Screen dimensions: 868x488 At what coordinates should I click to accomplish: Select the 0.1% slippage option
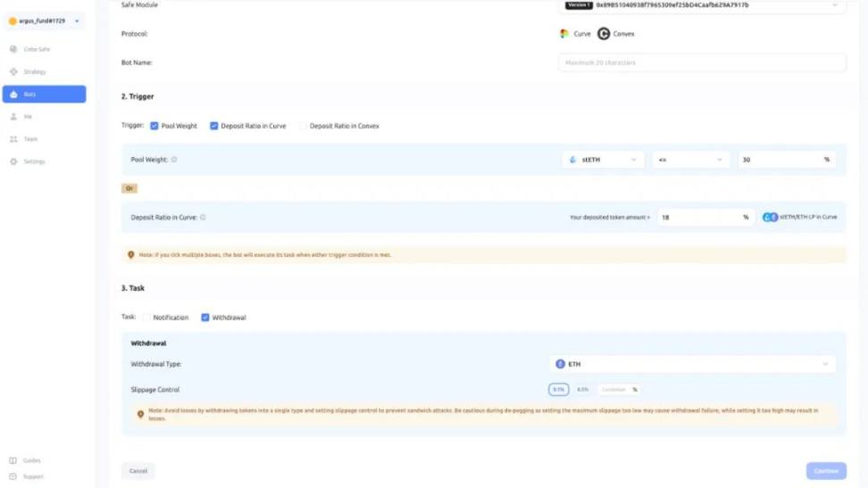558,390
